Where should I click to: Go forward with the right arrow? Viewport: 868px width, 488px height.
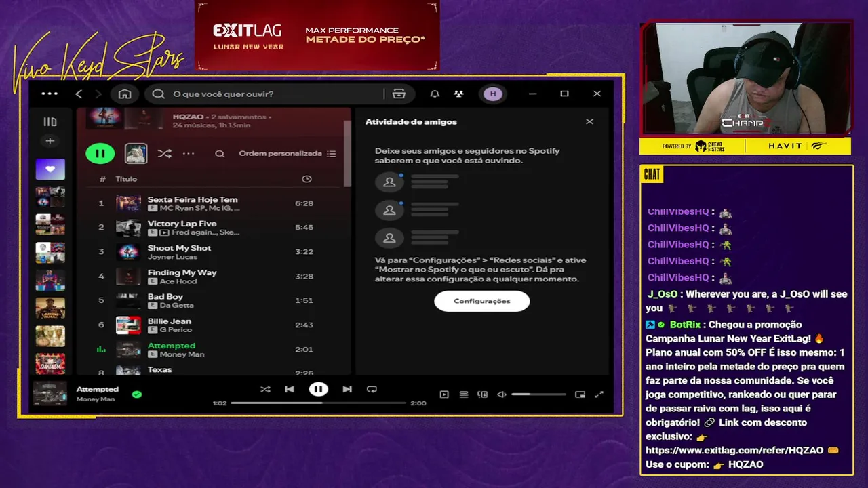click(98, 94)
